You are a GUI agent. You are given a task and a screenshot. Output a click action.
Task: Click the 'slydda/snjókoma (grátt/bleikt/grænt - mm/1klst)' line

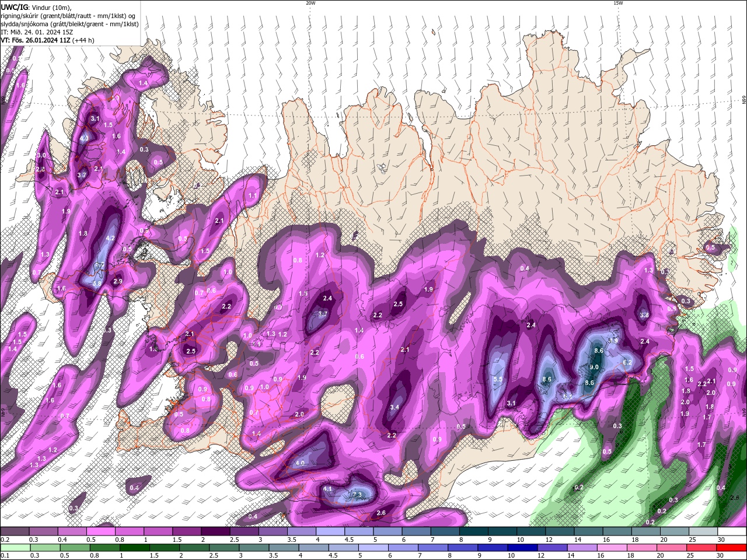[x=69, y=24]
